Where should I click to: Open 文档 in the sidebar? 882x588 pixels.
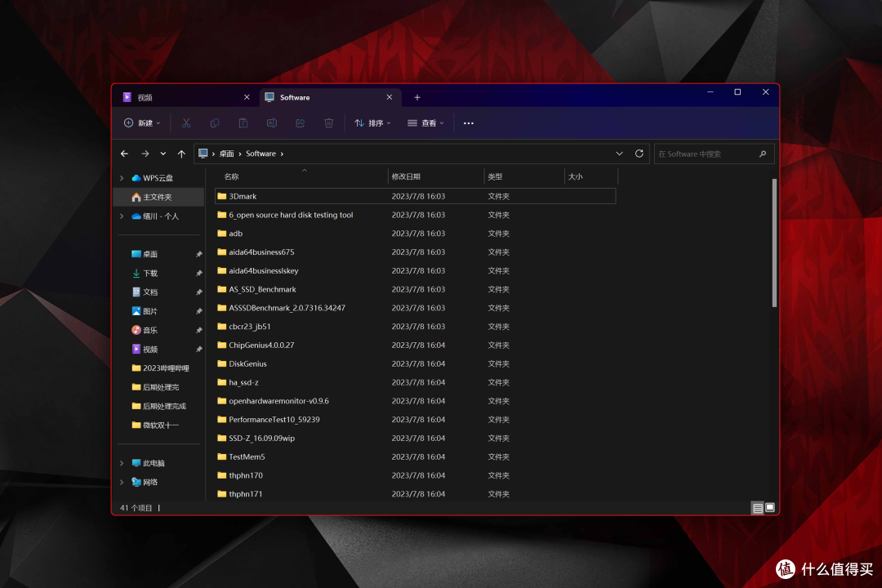(x=149, y=292)
